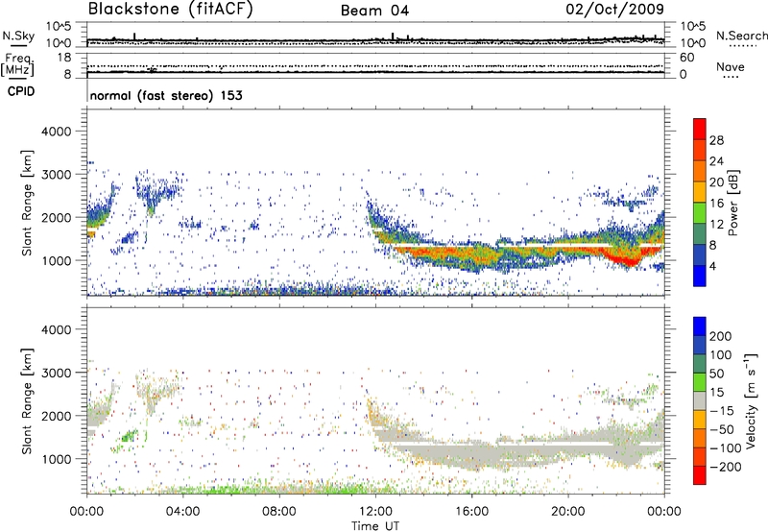Click the "N.Search" legend label
768x532 pixels.
tap(741, 36)
